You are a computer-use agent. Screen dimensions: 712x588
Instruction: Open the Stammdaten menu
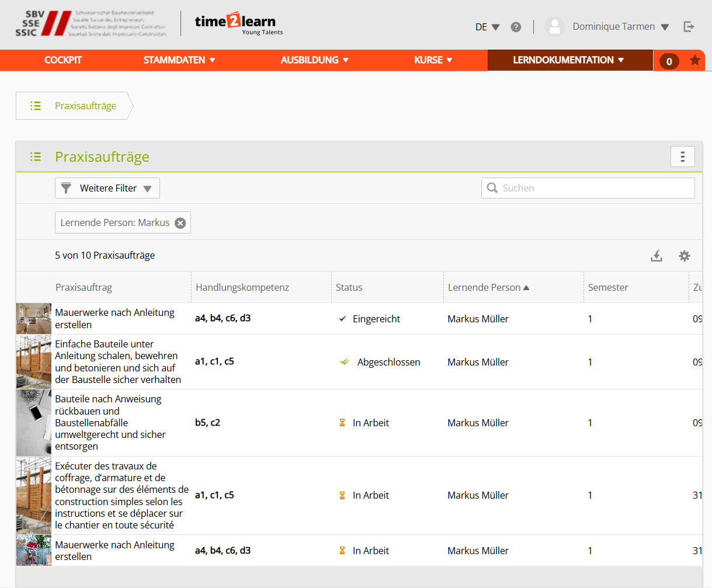tap(179, 60)
